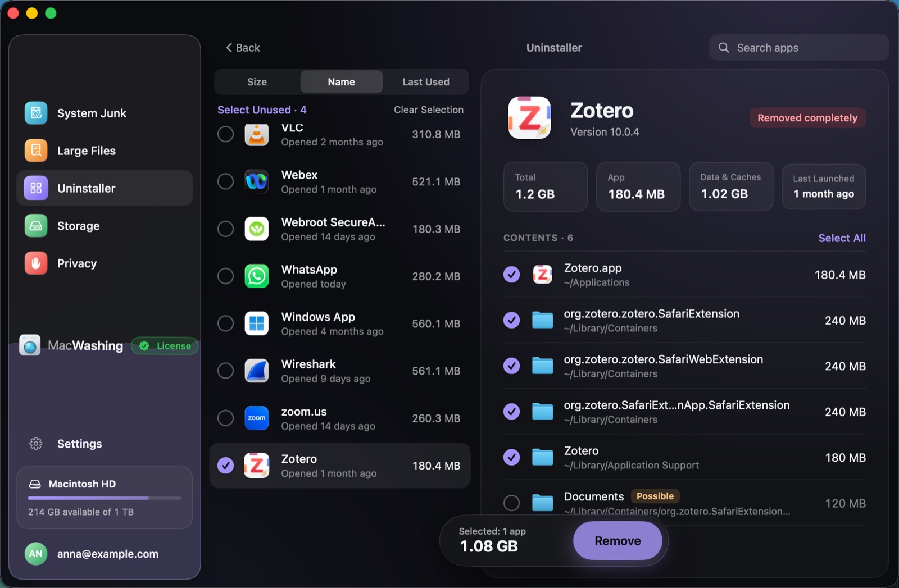Viewport: 899px width, 588px height.
Task: Click the Settings gear icon
Action: pos(36,444)
